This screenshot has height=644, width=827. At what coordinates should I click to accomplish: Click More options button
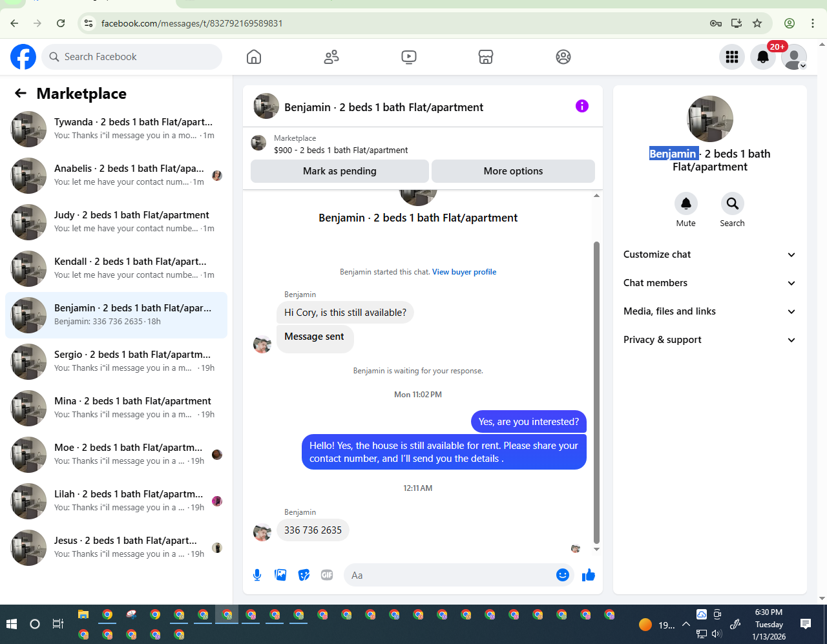click(513, 171)
